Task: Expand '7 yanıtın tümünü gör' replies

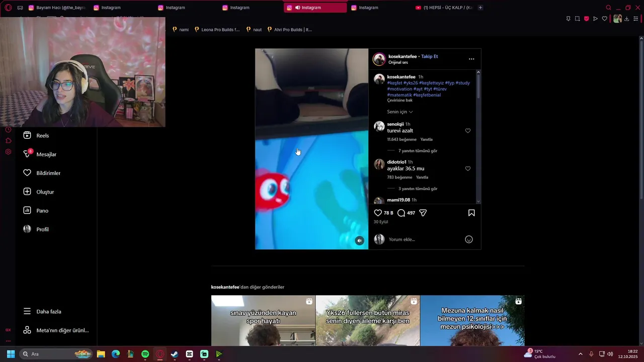Action: pyautogui.click(x=418, y=151)
